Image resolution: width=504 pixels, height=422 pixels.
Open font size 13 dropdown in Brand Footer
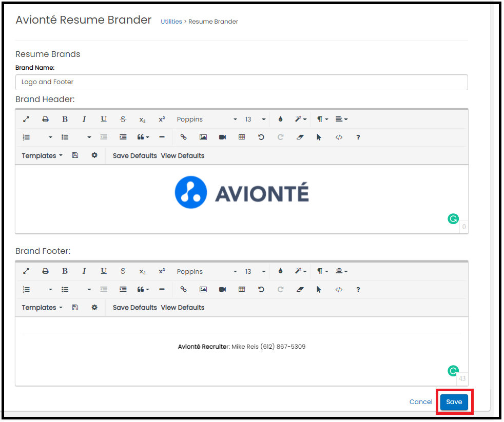point(255,272)
